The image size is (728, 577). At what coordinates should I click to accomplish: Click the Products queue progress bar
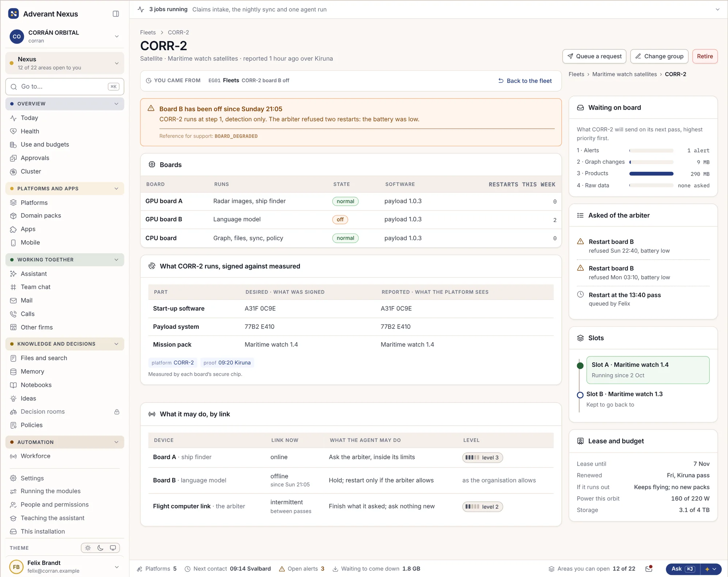coord(651,174)
